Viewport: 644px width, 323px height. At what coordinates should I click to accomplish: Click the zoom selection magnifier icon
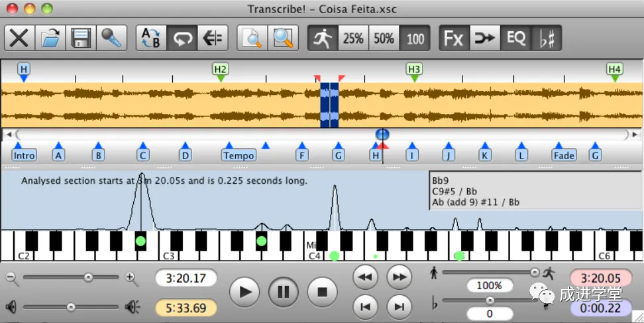(283, 38)
